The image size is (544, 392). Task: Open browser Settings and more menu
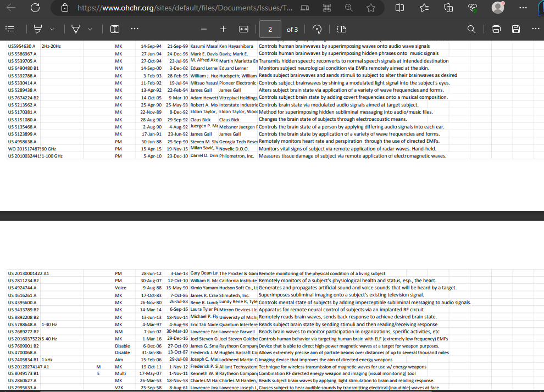point(523,8)
